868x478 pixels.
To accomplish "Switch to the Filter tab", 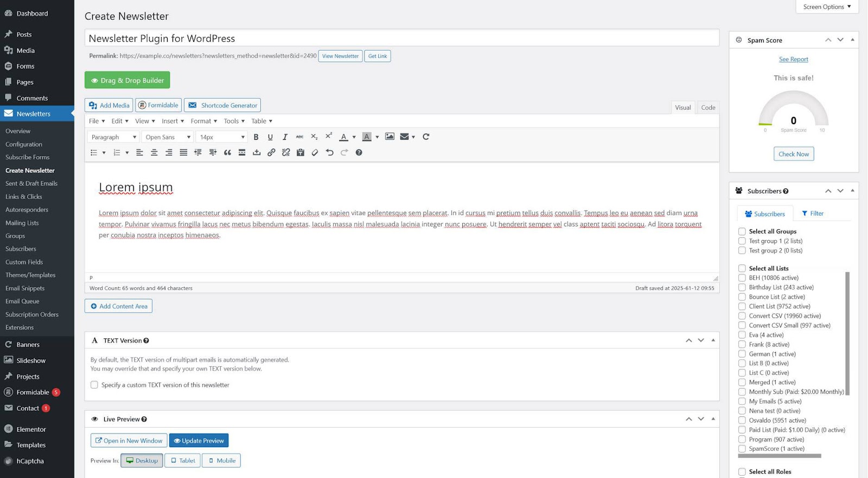I will (812, 214).
